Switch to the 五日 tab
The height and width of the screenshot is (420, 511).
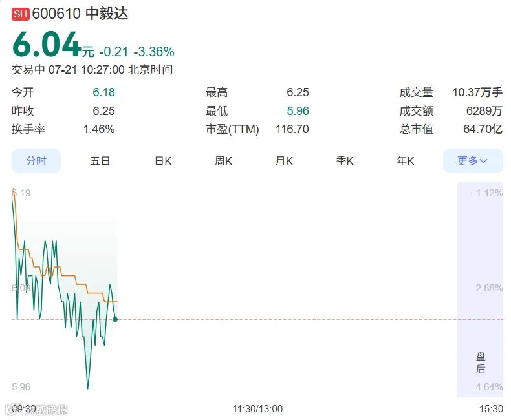[x=100, y=161]
